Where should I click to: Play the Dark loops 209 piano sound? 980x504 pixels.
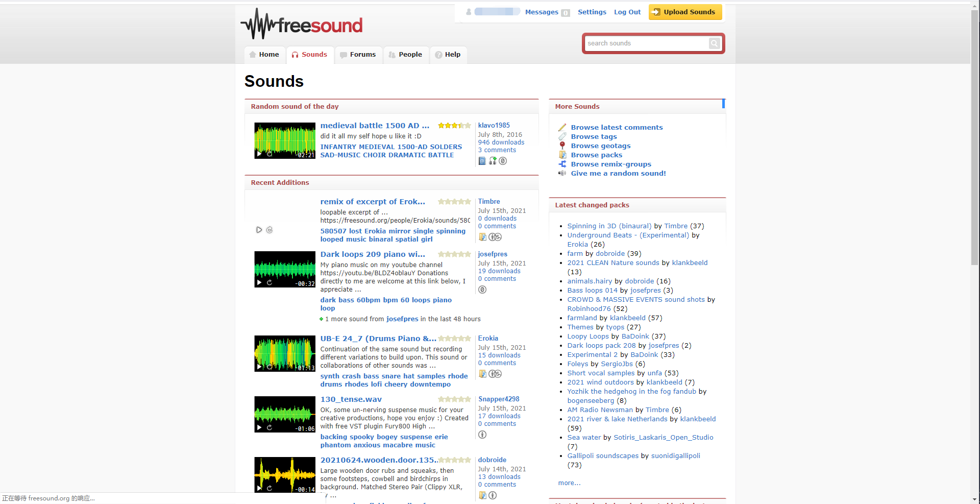[259, 282]
